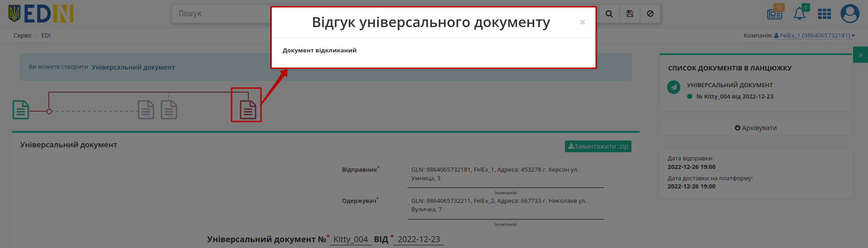868x248 pixels.
Task: Click the paper-plane sent document icon
Action: click(674, 87)
